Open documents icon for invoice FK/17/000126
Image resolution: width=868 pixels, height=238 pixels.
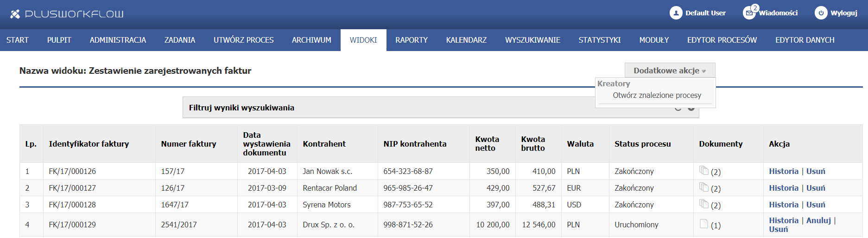pyautogui.click(x=704, y=171)
